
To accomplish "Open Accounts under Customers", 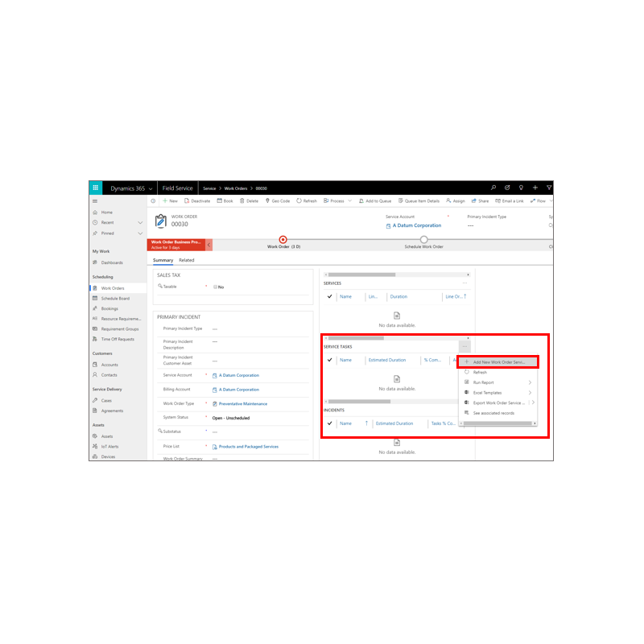I will click(109, 365).
